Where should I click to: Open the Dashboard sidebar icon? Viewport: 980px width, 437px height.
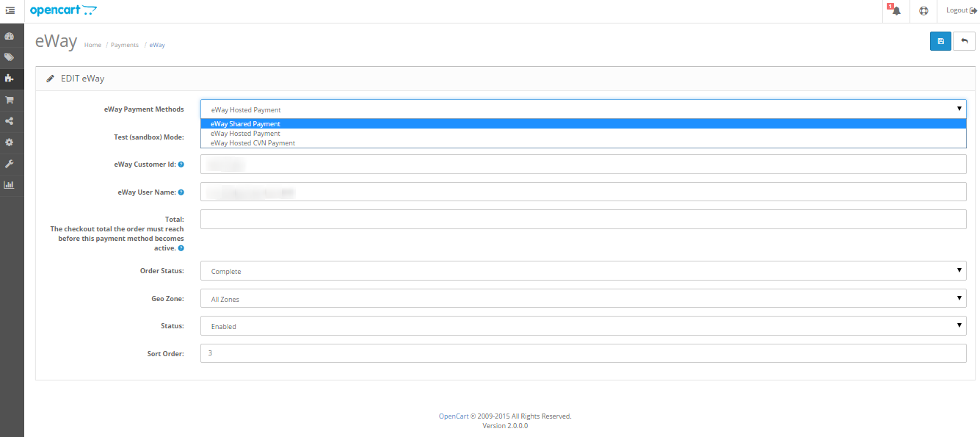pyautogui.click(x=10, y=36)
